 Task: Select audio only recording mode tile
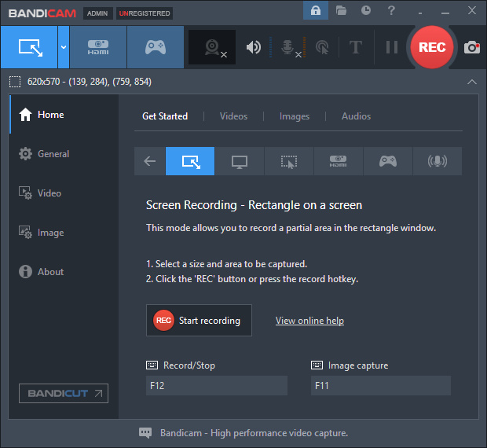[438, 161]
